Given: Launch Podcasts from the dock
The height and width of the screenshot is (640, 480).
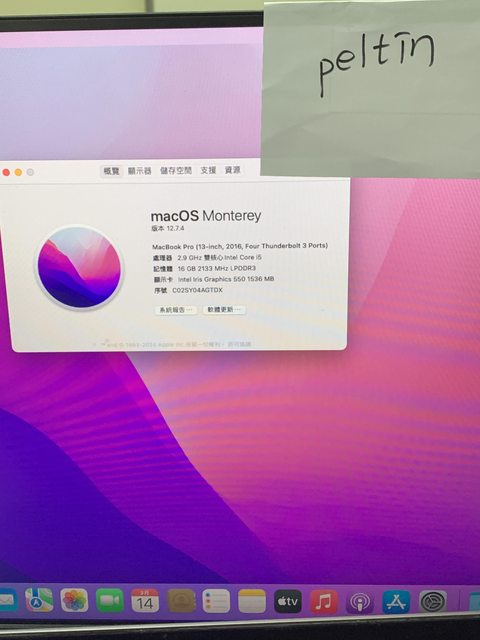Looking at the screenshot, I should tap(360, 602).
